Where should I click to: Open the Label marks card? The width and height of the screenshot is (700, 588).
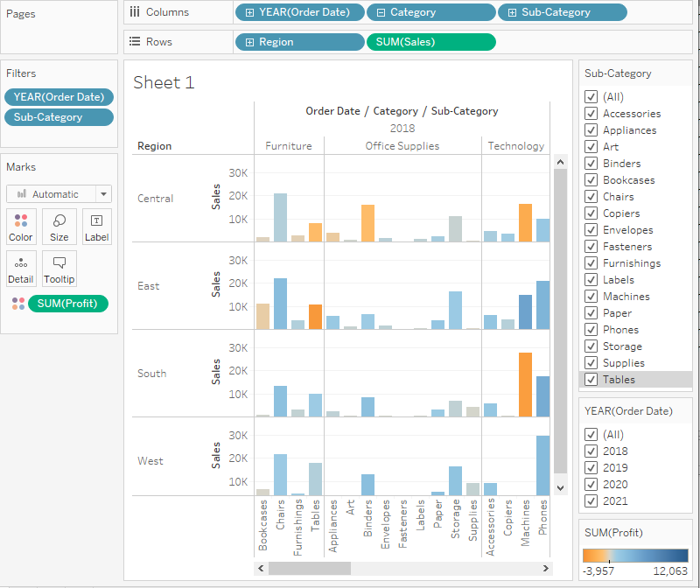coord(97,226)
